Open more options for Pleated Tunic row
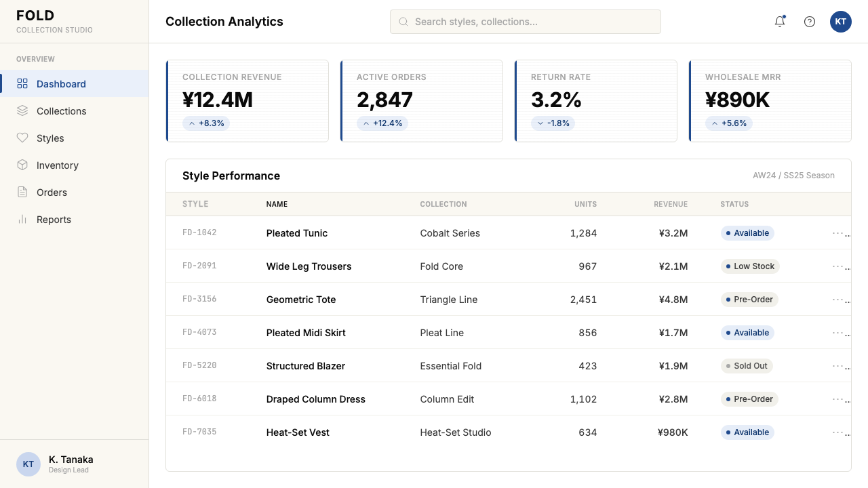The image size is (868, 488). click(841, 233)
